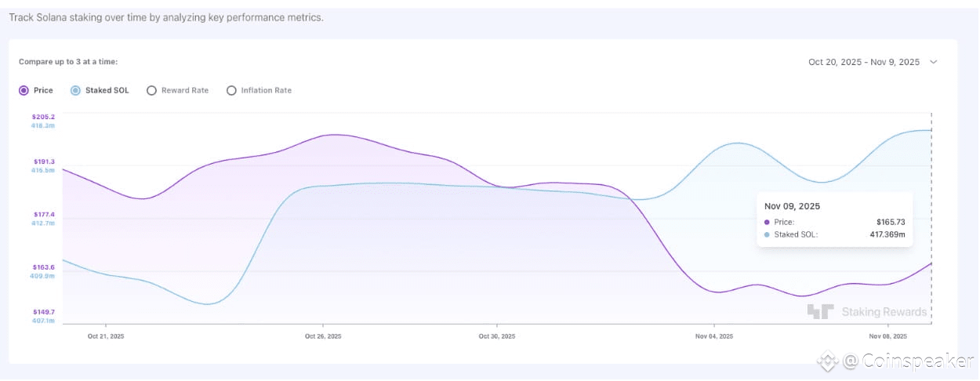Select the Oct 21, 2025 axis label
Screen dimensions: 980x381
[x=106, y=336]
